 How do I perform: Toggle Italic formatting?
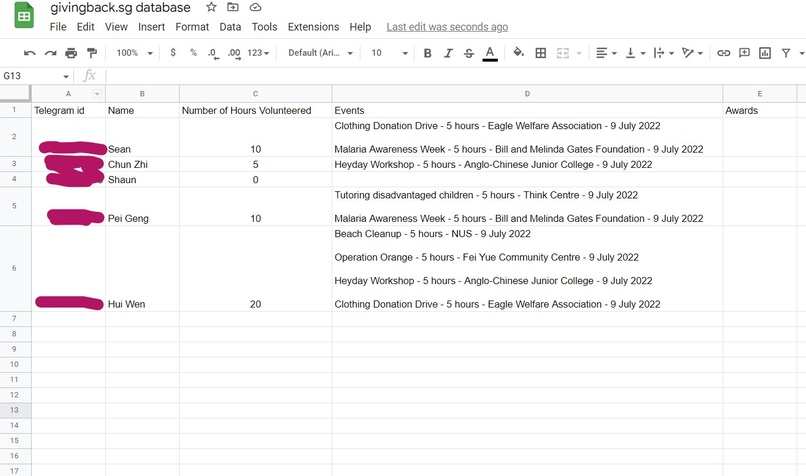(448, 53)
